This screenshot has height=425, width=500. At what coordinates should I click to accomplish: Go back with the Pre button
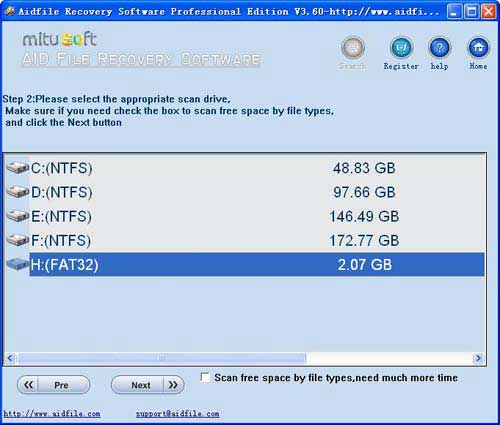coord(54,385)
